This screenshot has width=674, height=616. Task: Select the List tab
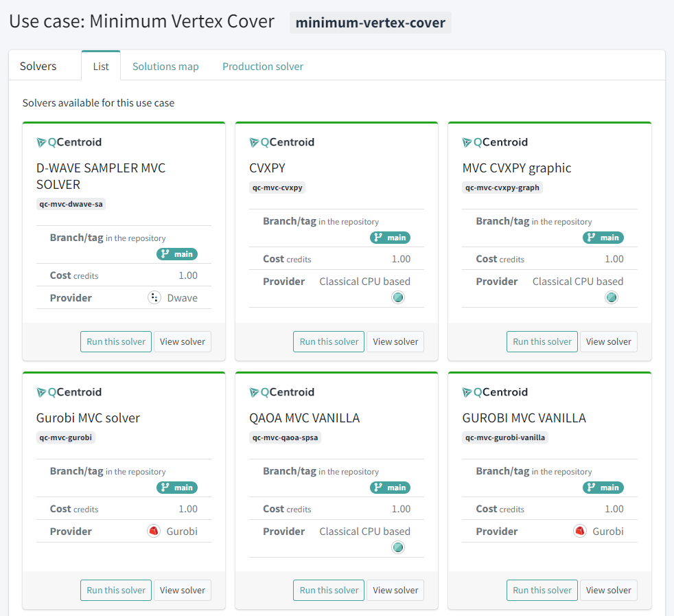click(x=101, y=67)
